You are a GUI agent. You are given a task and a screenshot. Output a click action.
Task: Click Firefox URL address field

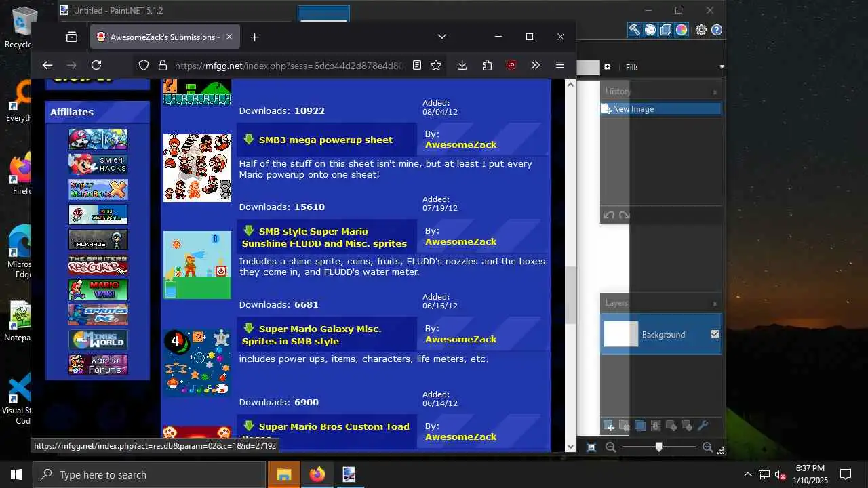[x=289, y=65]
